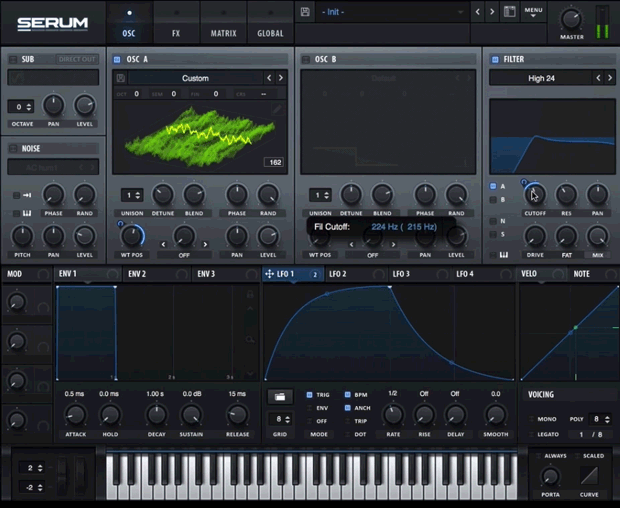This screenshot has height=508, width=620.
Task: Select the ENV 2 tab
Action: tap(157, 274)
